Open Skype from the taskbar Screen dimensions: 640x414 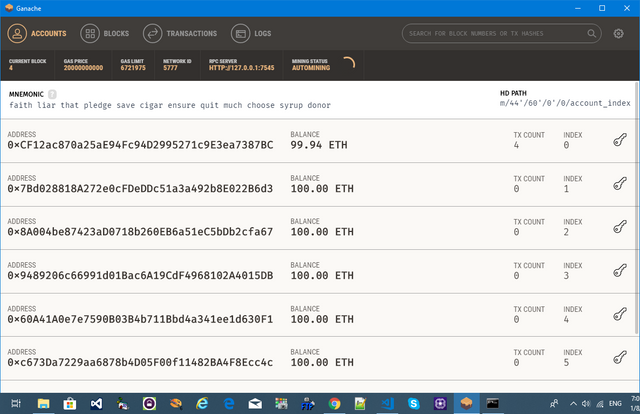(413, 404)
